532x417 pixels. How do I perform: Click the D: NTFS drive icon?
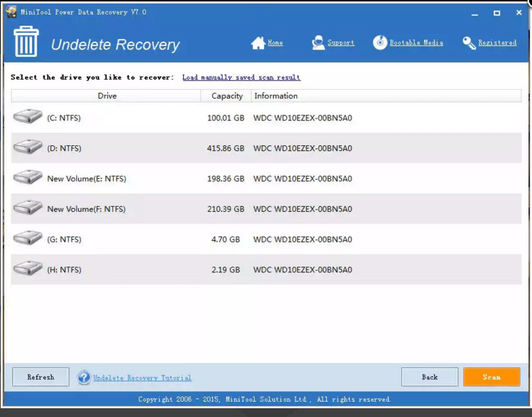pyautogui.click(x=28, y=146)
